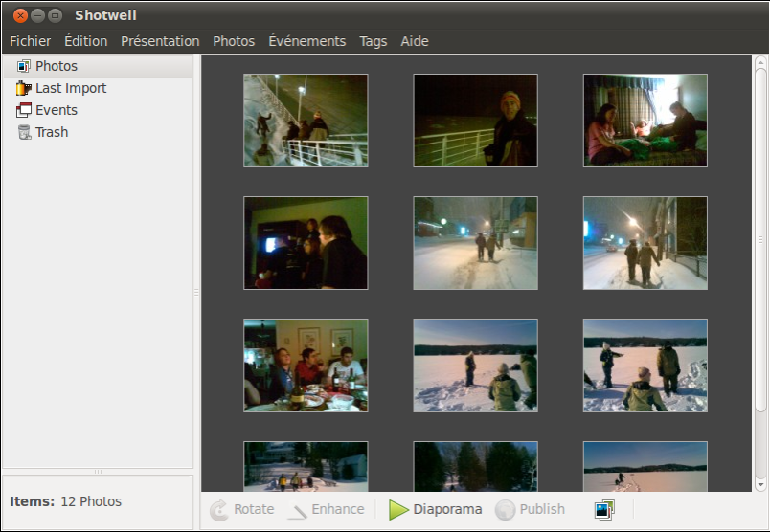Click the Events icon in sidebar

[x=24, y=110]
